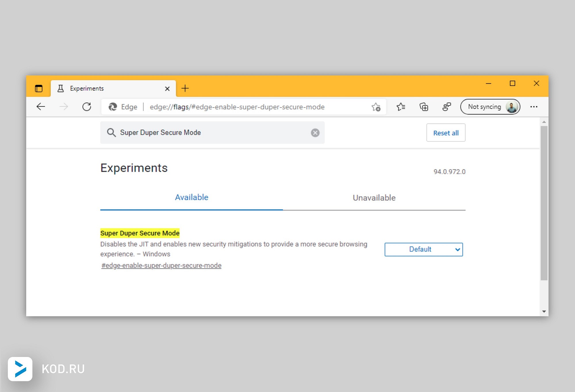The width and height of the screenshot is (575, 392).
Task: Click the address bar URL
Action: click(x=237, y=107)
